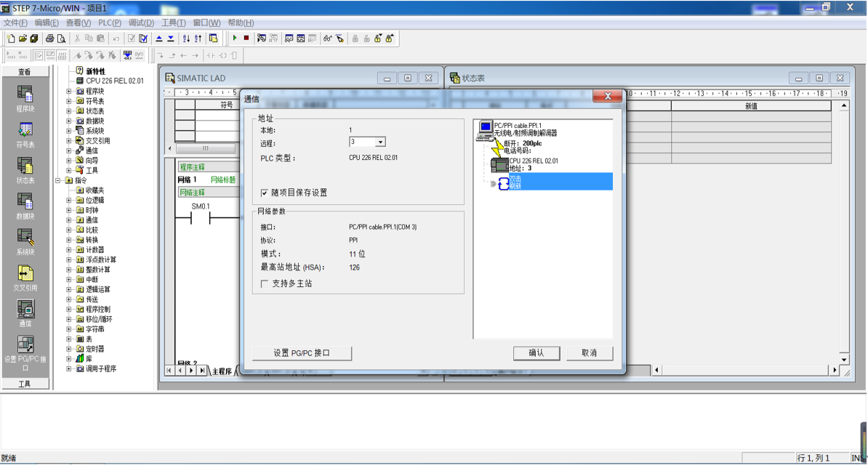
Task: Expand 符号表 tree node
Action: pyautogui.click(x=69, y=101)
